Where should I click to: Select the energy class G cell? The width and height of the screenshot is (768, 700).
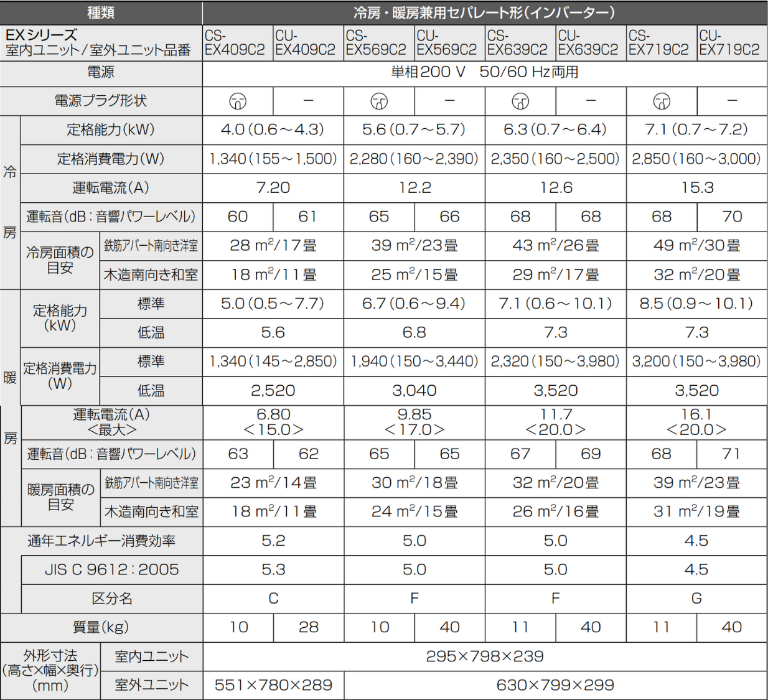click(696, 599)
